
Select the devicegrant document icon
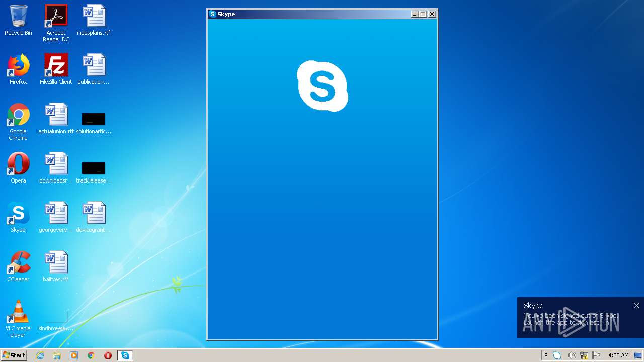pyautogui.click(x=94, y=217)
